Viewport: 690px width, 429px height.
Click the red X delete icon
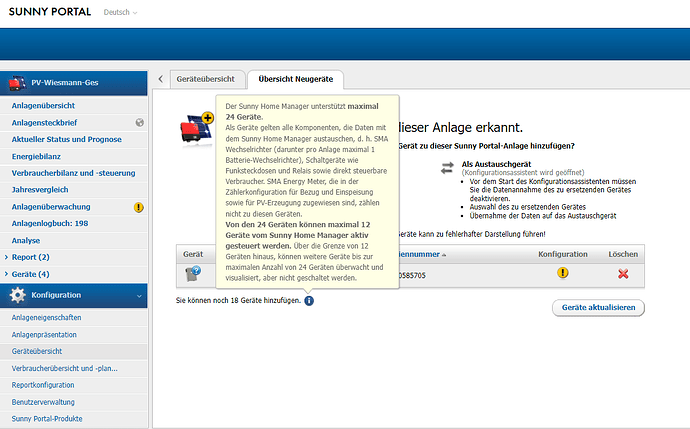[623, 274]
